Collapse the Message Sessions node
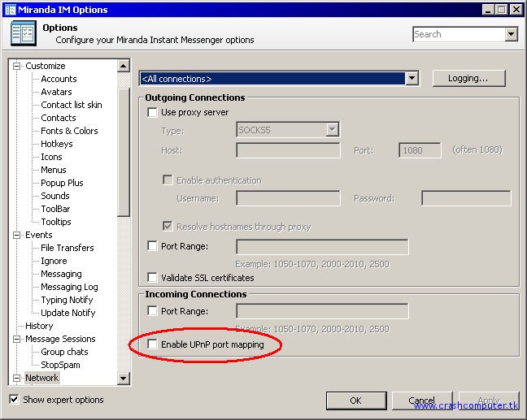This screenshot has height=420, width=527. click(16, 339)
